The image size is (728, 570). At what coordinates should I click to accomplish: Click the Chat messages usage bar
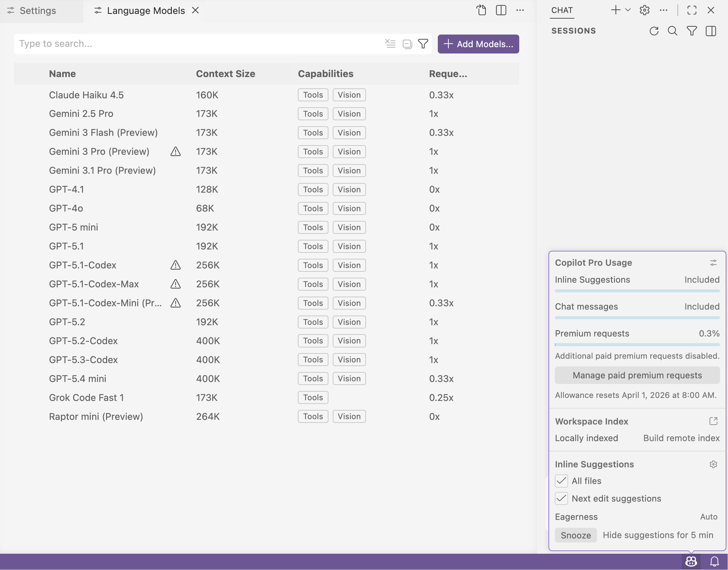[x=637, y=318]
